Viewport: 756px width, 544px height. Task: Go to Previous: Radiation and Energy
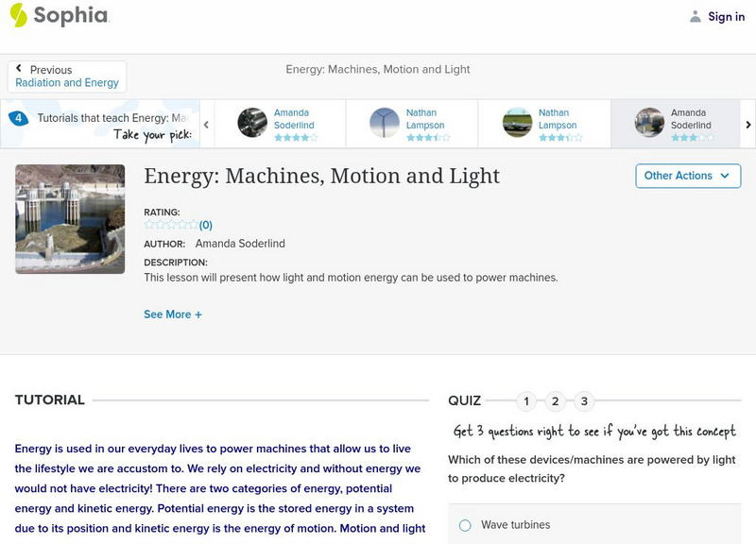coord(66,76)
